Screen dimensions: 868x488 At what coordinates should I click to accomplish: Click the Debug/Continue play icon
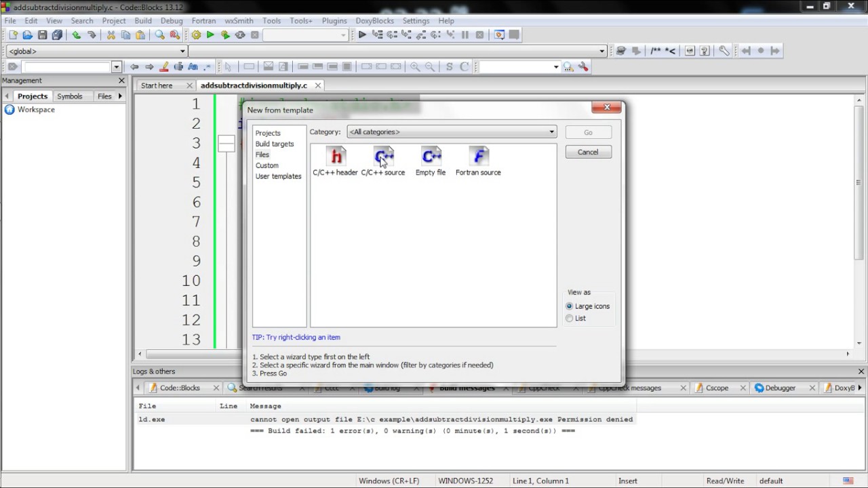click(362, 35)
